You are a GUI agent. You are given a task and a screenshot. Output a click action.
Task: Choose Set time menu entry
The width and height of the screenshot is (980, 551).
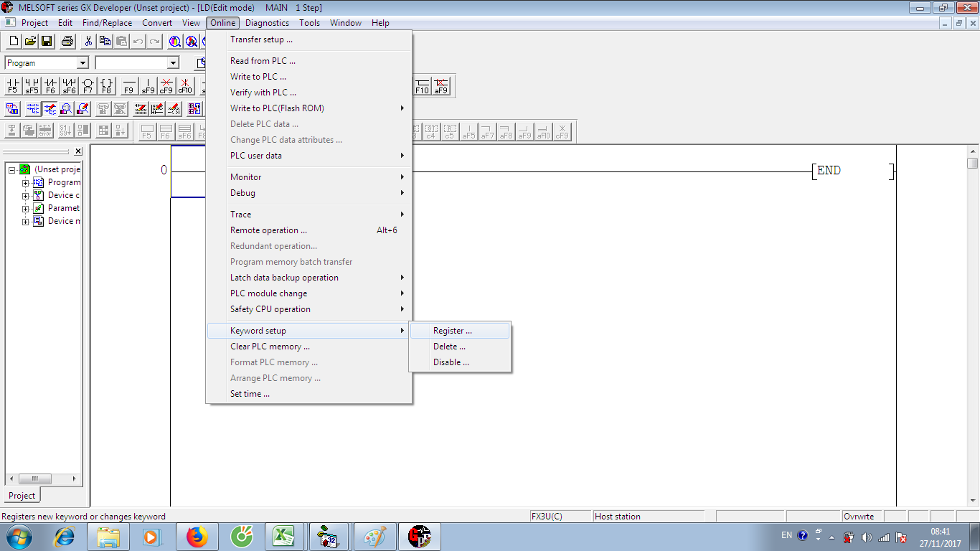coord(308,394)
